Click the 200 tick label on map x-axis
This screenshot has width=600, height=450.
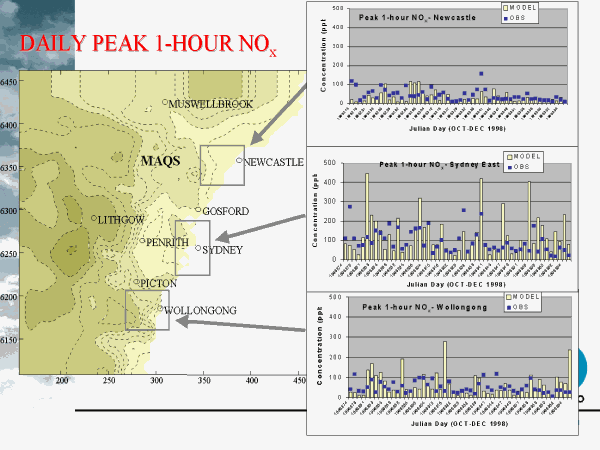pyautogui.click(x=62, y=381)
